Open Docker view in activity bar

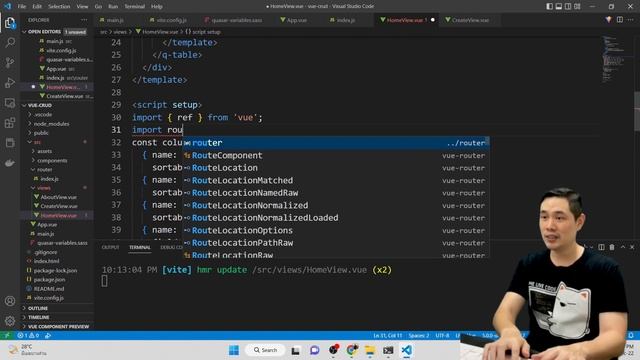pyautogui.click(x=10, y=162)
